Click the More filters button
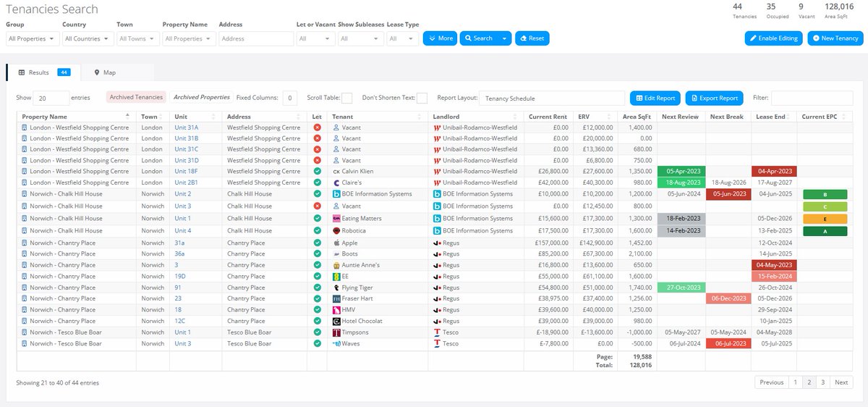This screenshot has width=868, height=407. [441, 38]
